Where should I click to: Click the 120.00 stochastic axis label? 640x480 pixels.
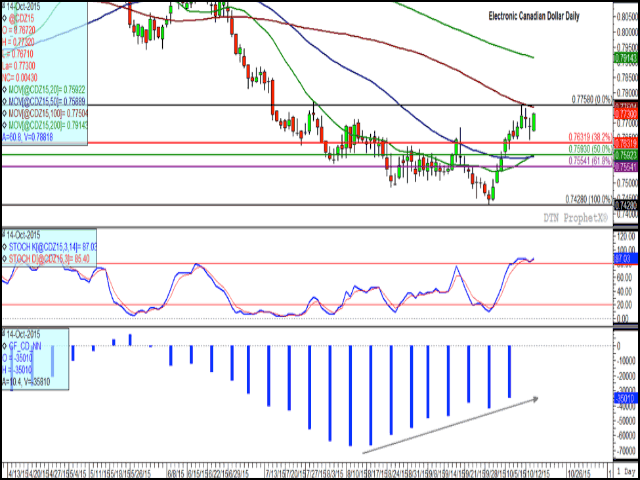click(626, 236)
